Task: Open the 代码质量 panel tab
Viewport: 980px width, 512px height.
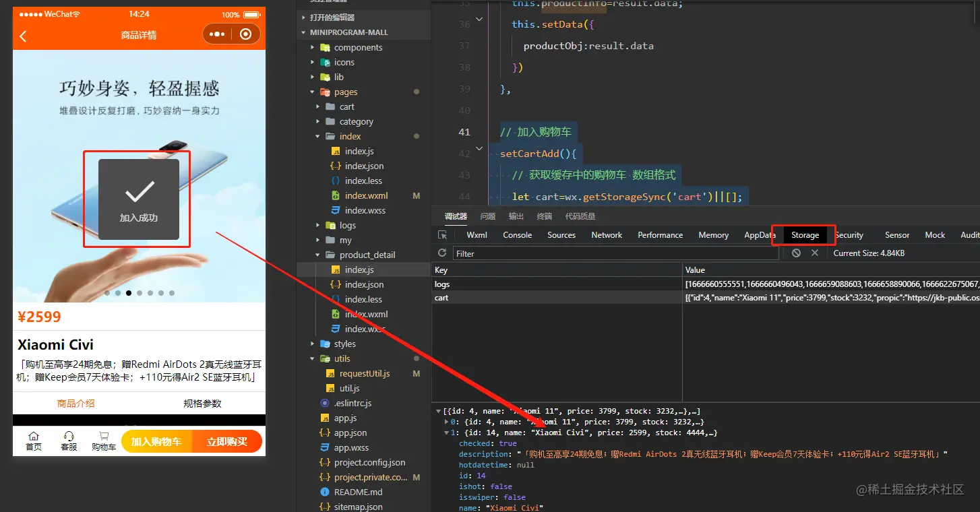Action: [580, 216]
